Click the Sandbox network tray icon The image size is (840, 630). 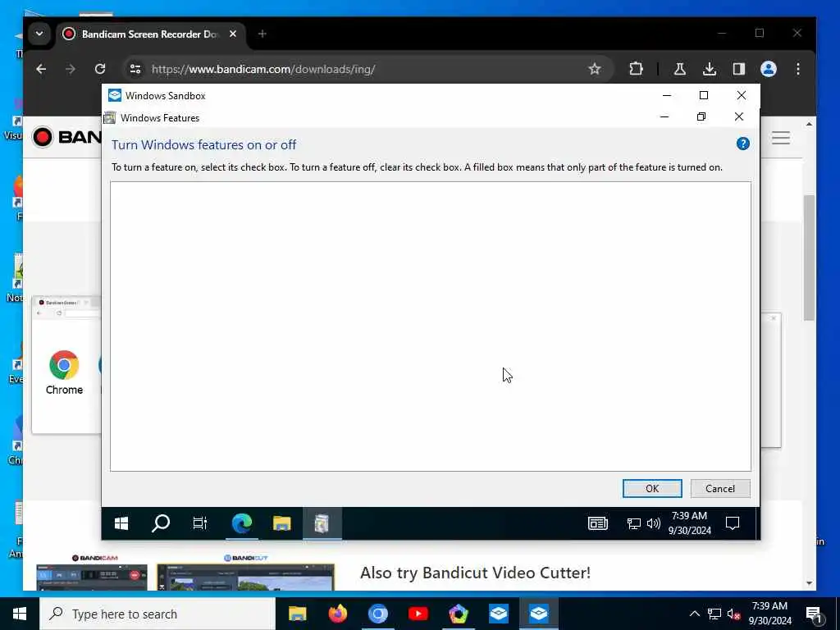[x=634, y=523]
